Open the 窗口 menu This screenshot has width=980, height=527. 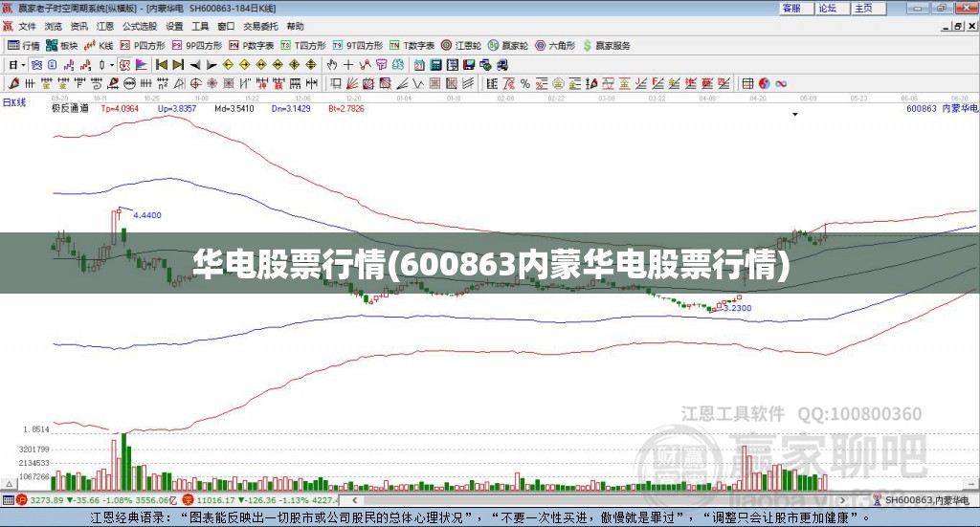[226, 26]
